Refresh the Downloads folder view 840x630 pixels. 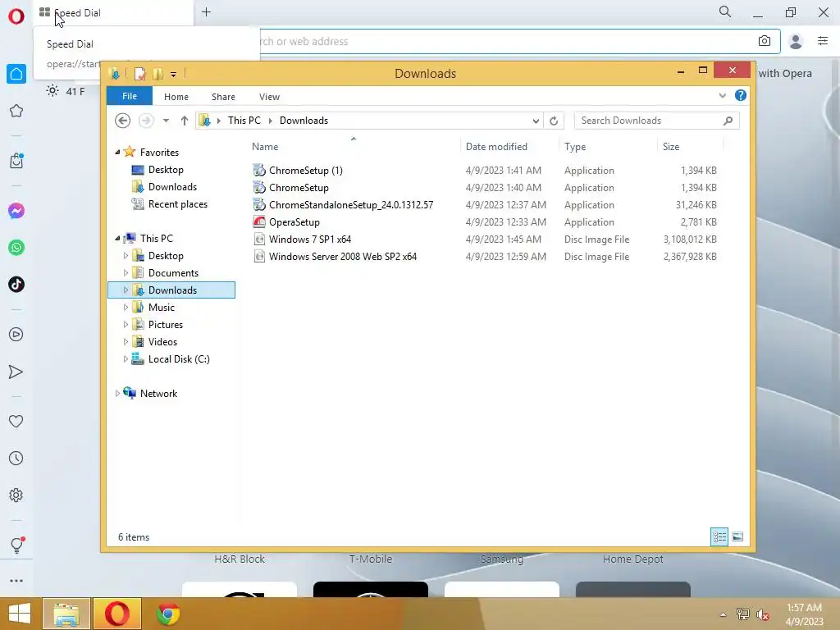(x=554, y=121)
